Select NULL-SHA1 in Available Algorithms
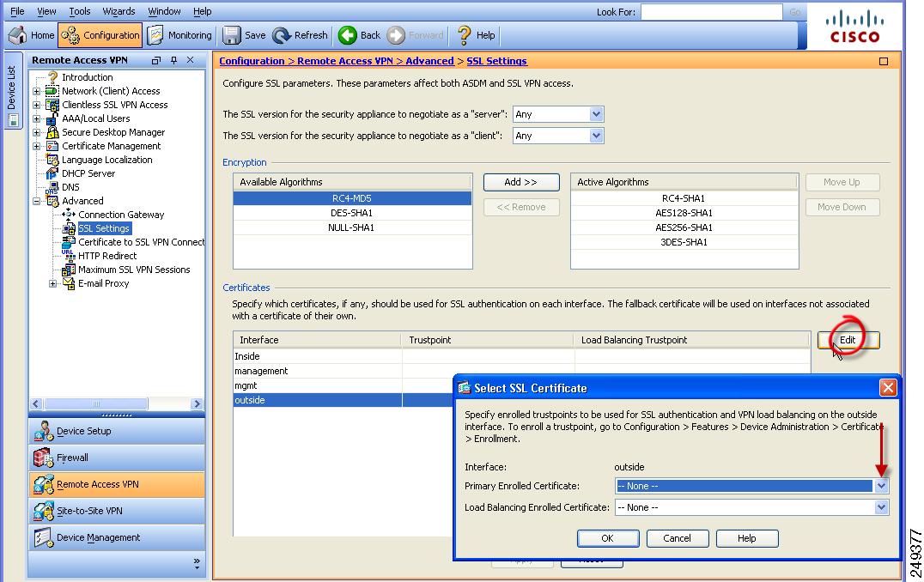Screen dimensions: 924x582 (352, 227)
